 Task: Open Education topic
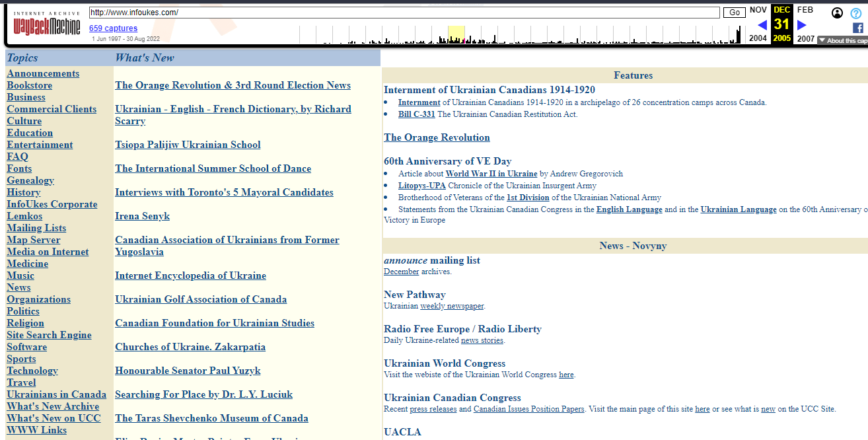click(x=30, y=133)
